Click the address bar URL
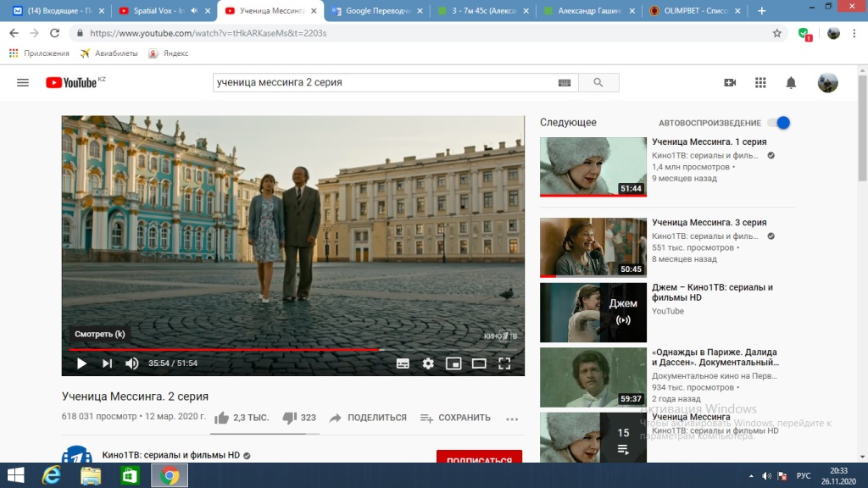The image size is (868, 488). coord(209,33)
